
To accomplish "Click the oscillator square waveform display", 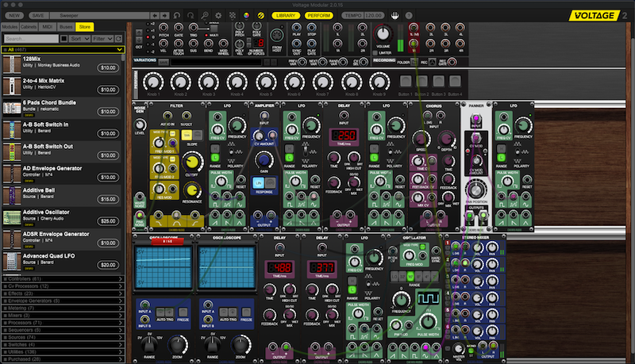I will point(428,298).
